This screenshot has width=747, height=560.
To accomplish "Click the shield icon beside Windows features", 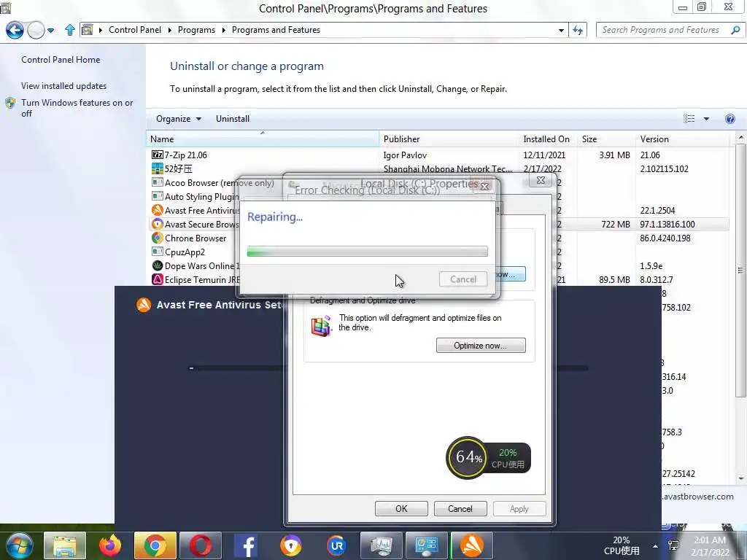I will [10, 103].
